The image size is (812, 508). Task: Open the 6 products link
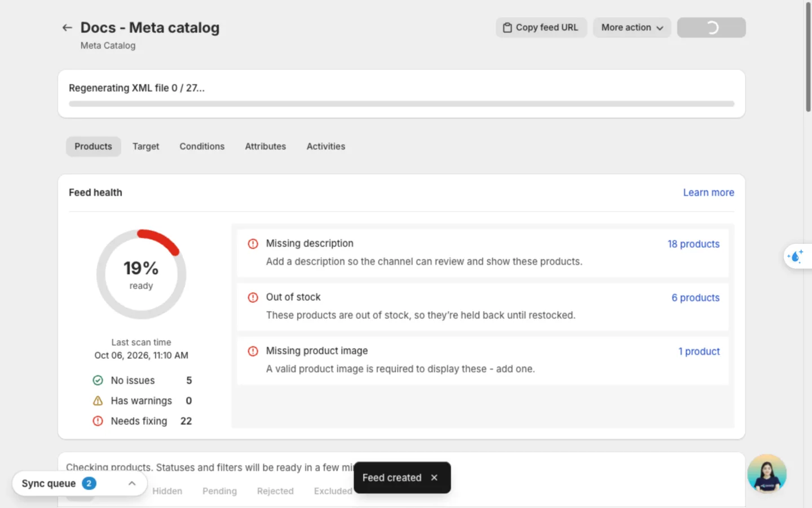point(695,297)
